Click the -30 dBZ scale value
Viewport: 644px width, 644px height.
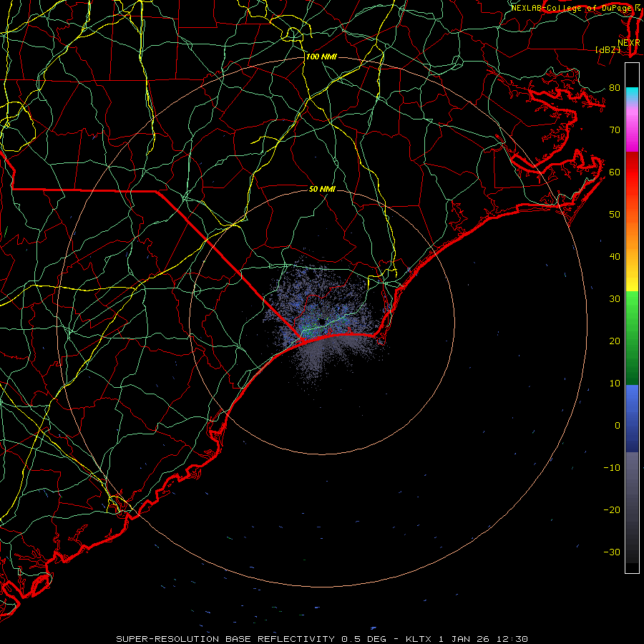click(x=612, y=552)
